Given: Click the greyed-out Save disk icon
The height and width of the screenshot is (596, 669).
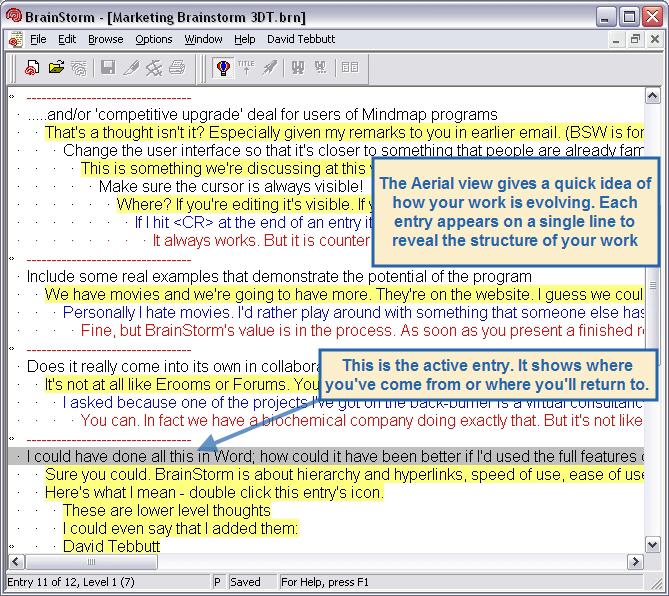Looking at the screenshot, I should click(x=107, y=68).
